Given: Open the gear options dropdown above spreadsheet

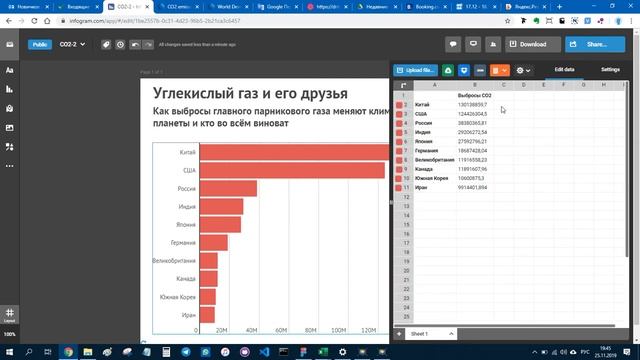Looking at the screenshot, I should pyautogui.click(x=523, y=70).
